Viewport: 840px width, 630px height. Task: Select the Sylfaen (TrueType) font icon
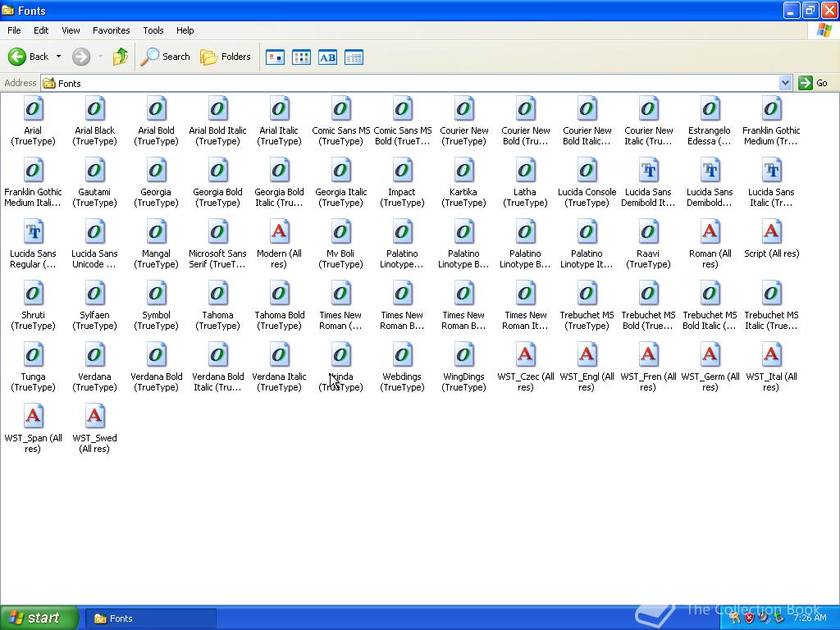point(95,294)
